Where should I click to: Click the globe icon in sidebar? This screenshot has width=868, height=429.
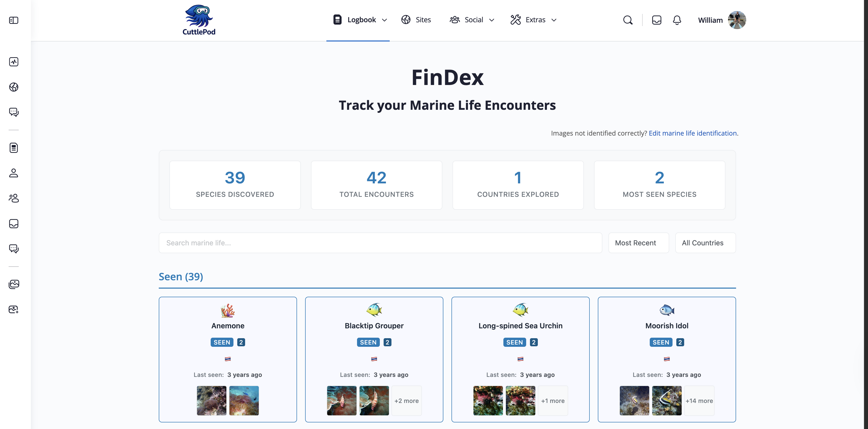tap(13, 87)
